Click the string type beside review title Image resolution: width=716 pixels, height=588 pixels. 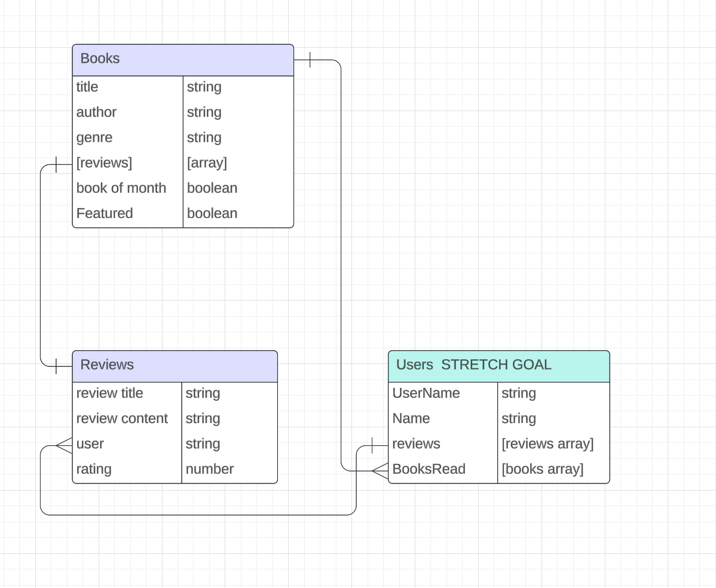(x=203, y=393)
